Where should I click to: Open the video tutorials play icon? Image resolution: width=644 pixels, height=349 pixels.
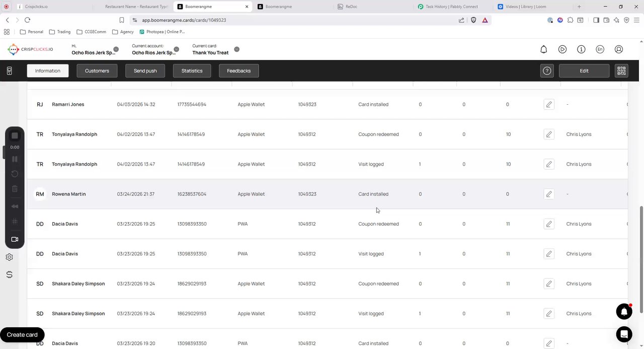tap(562, 49)
